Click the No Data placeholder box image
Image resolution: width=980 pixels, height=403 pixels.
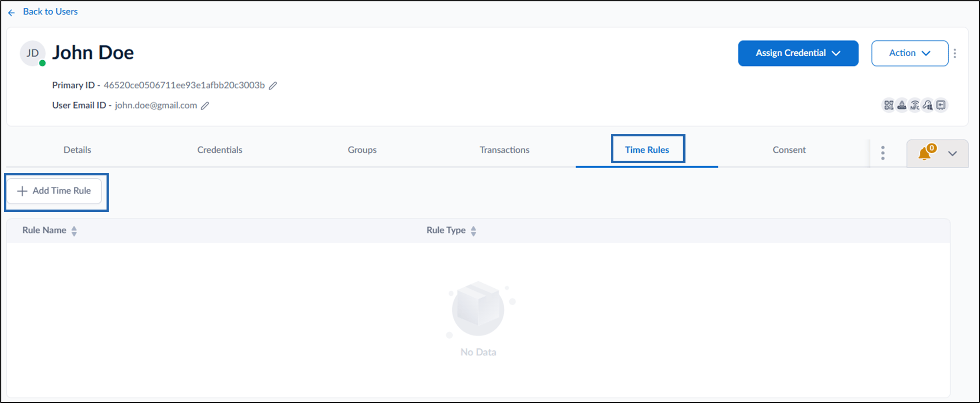point(478,309)
